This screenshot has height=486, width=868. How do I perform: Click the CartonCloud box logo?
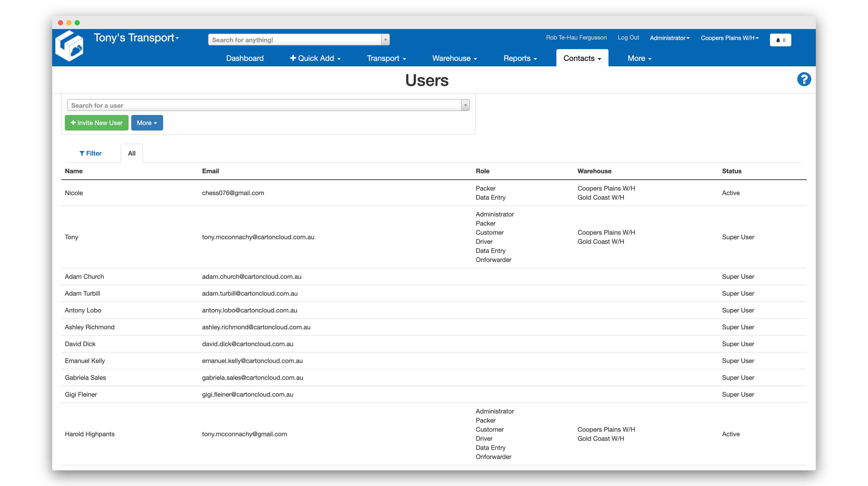click(x=69, y=46)
